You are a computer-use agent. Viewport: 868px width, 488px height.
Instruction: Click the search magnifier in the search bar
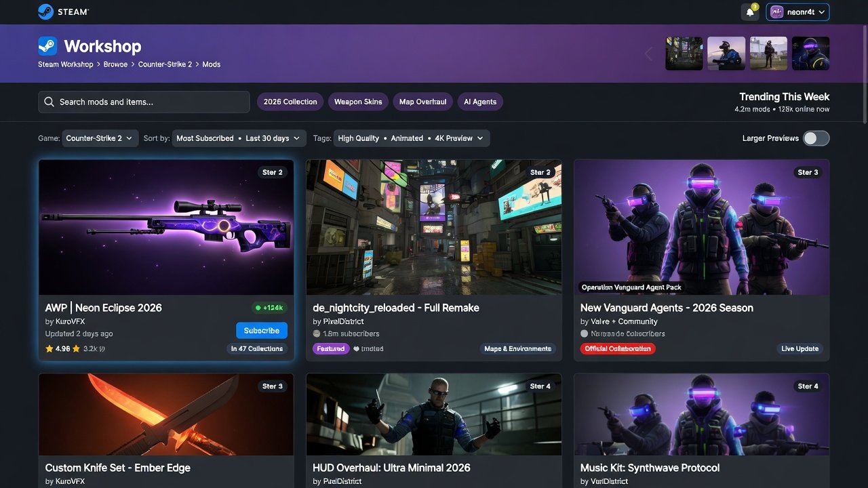point(49,101)
